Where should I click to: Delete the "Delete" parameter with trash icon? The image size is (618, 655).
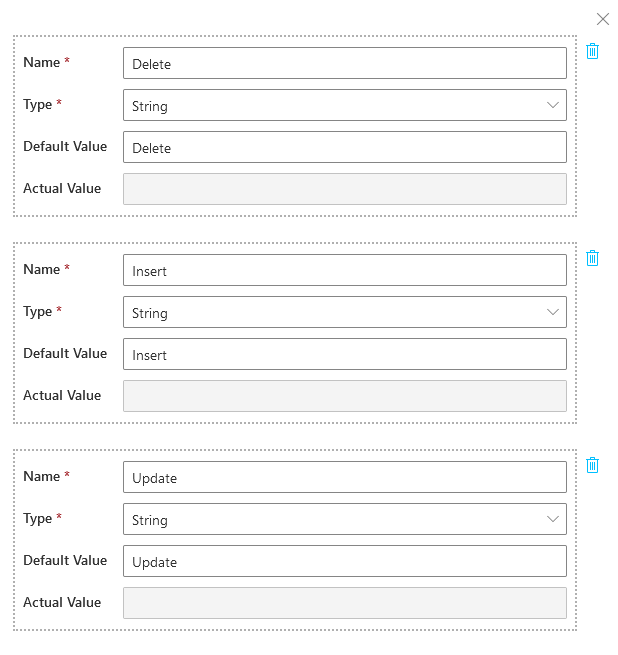point(592,51)
